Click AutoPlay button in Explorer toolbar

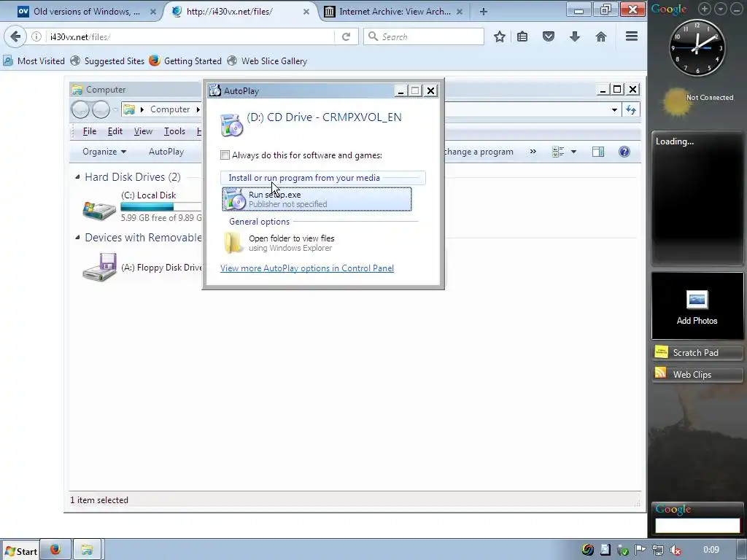(166, 152)
